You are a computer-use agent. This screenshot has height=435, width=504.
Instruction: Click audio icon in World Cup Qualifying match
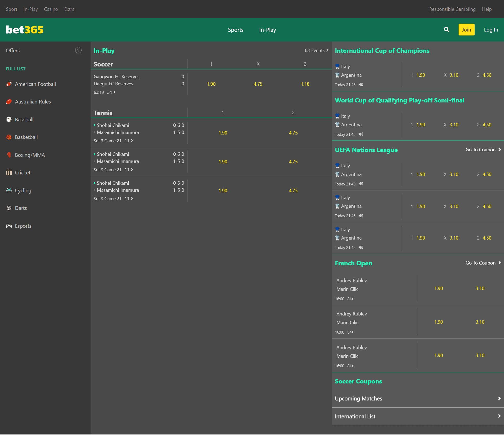(361, 134)
